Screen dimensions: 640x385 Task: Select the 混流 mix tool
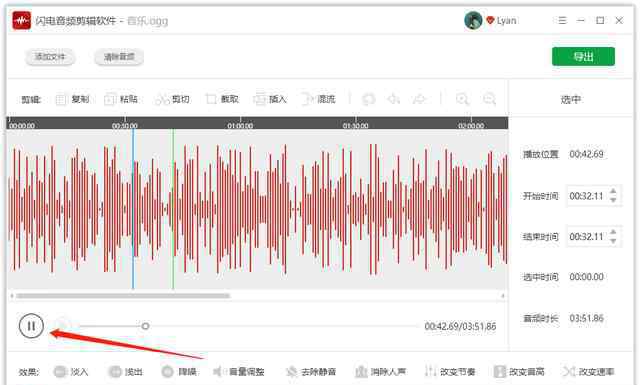pyautogui.click(x=319, y=99)
